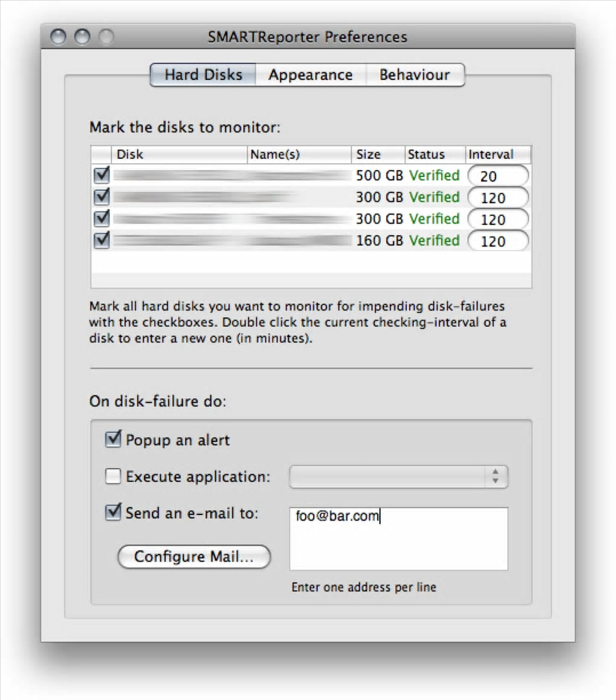Sort the table by Size column header
This screenshot has width=616, height=700.
(378, 154)
